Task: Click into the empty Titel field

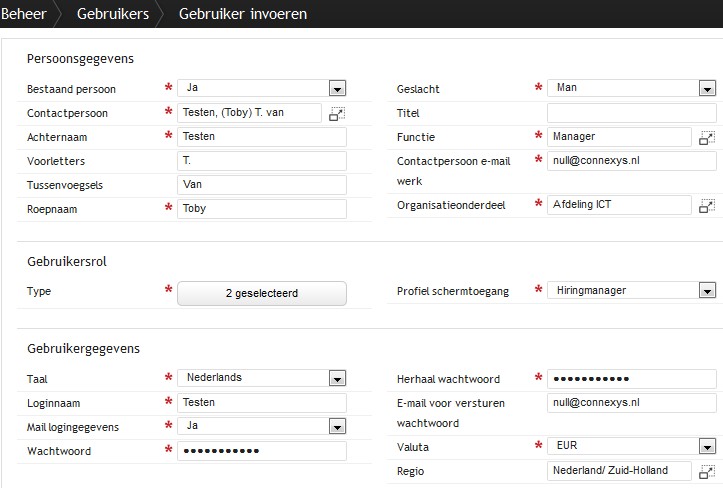Action: tap(632, 113)
